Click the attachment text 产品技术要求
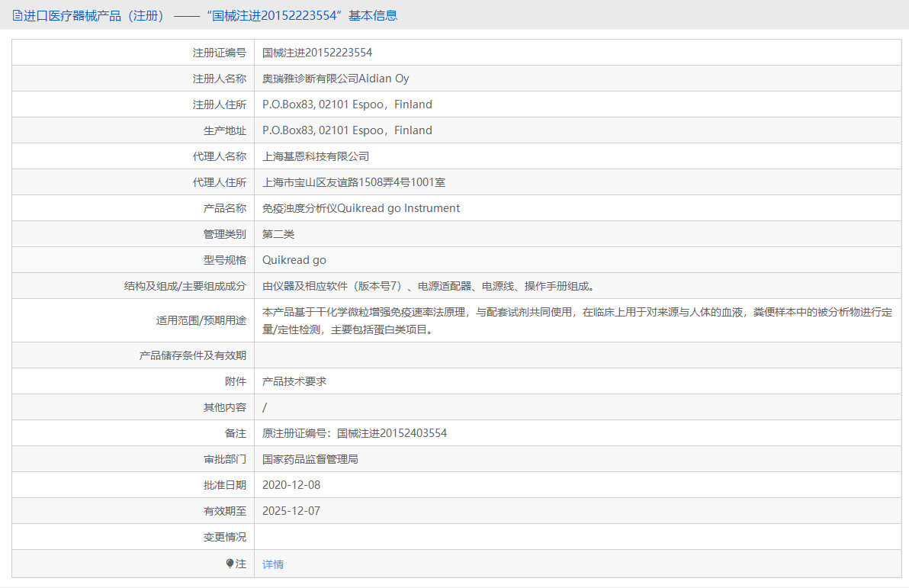909x588 pixels. [x=294, y=381]
